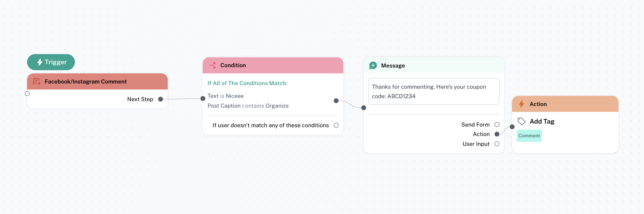
Task: Click the Add Tag label icon
Action: tap(521, 121)
